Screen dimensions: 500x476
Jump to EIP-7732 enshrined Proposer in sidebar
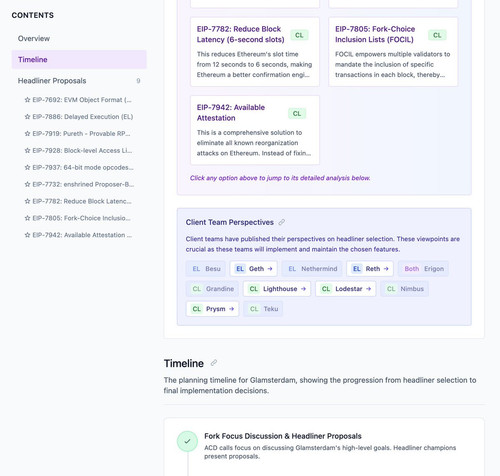point(79,184)
